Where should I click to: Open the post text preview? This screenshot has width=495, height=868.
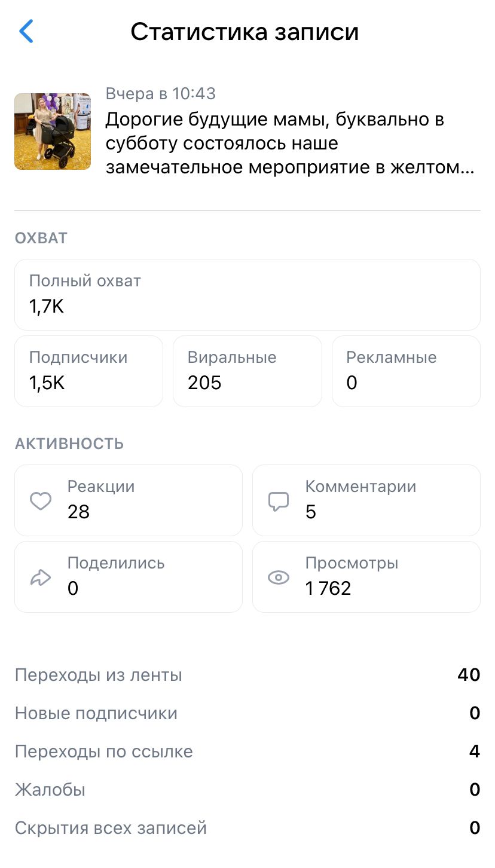coord(290,143)
